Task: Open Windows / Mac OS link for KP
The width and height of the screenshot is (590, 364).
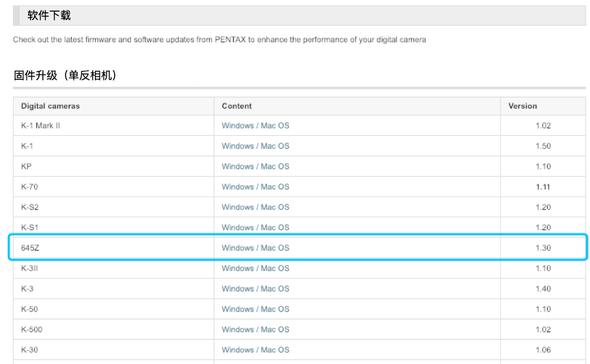Action: pos(255,167)
